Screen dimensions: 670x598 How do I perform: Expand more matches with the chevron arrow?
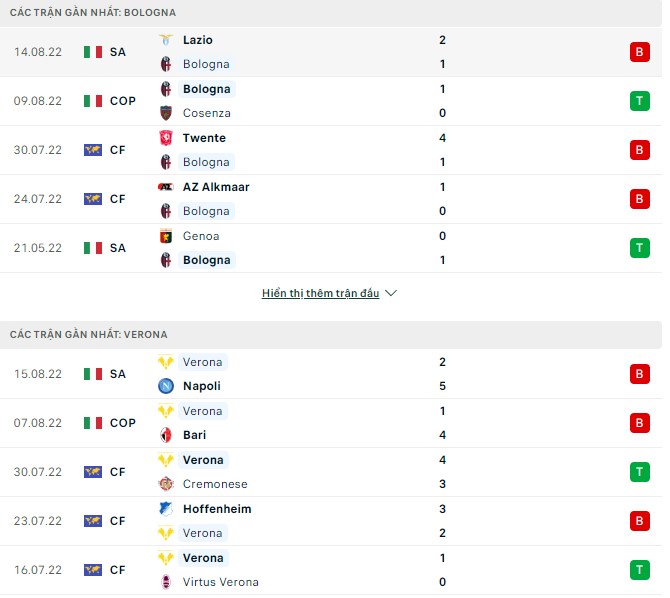391,293
